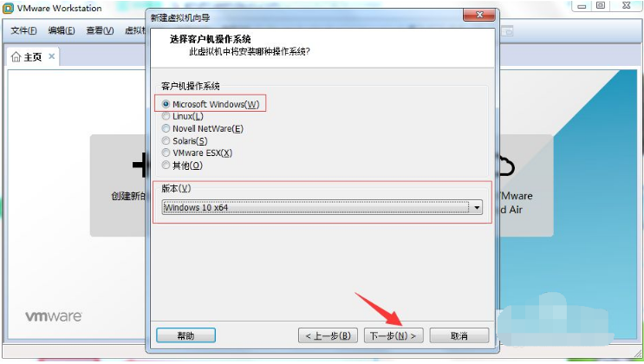Expand the 版本 dropdown arrow
Viewport: 644px width, 364px height.
point(477,207)
